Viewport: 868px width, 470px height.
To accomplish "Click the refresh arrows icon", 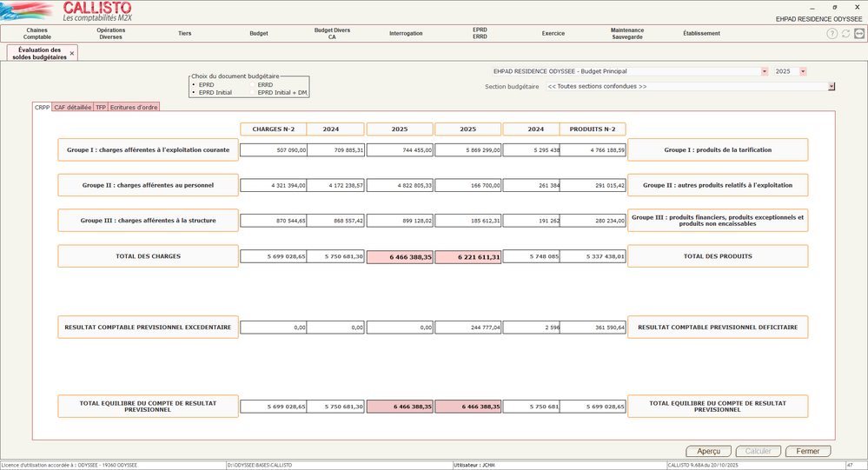I will click(846, 34).
